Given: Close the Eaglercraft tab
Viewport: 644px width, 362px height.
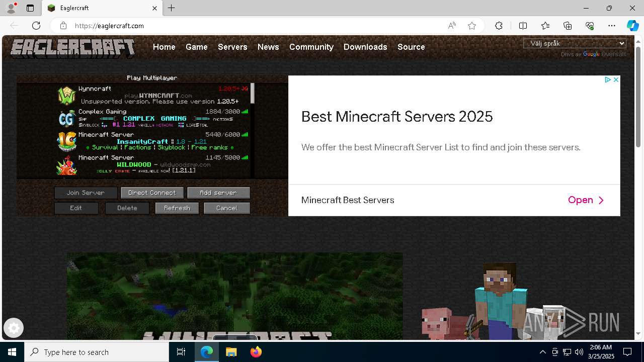Looking at the screenshot, I should click(155, 8).
